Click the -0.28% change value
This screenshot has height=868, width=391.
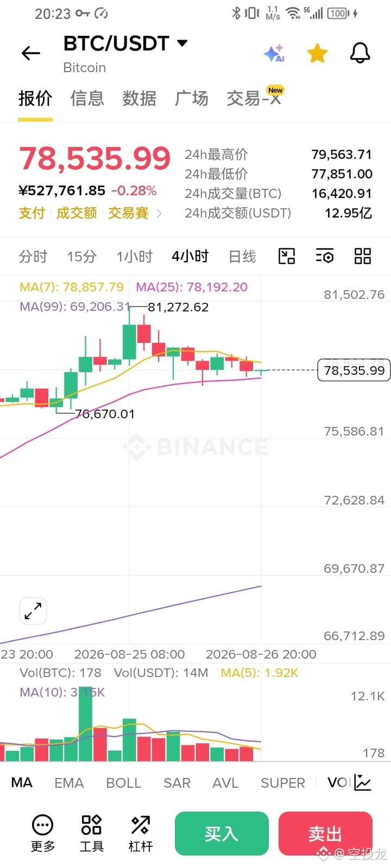(134, 191)
